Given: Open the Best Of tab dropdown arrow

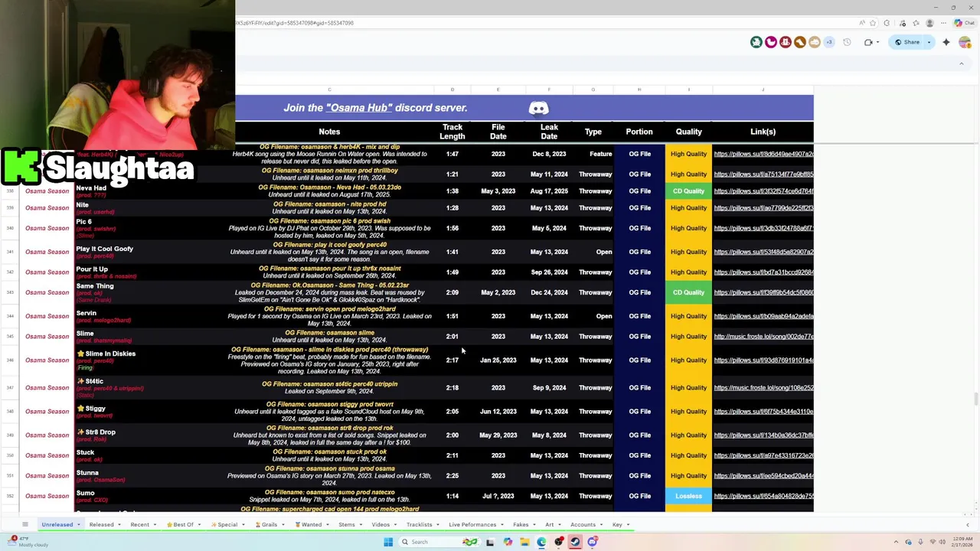Looking at the screenshot, I should pyautogui.click(x=200, y=525).
